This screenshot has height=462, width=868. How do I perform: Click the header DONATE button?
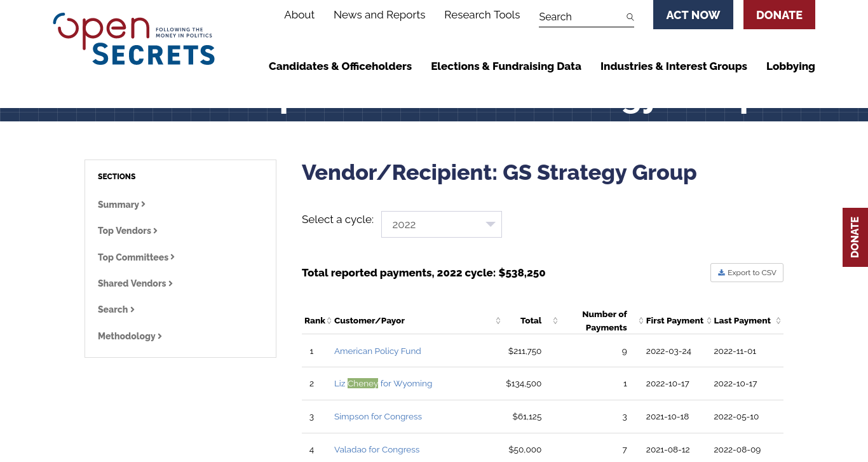(779, 15)
